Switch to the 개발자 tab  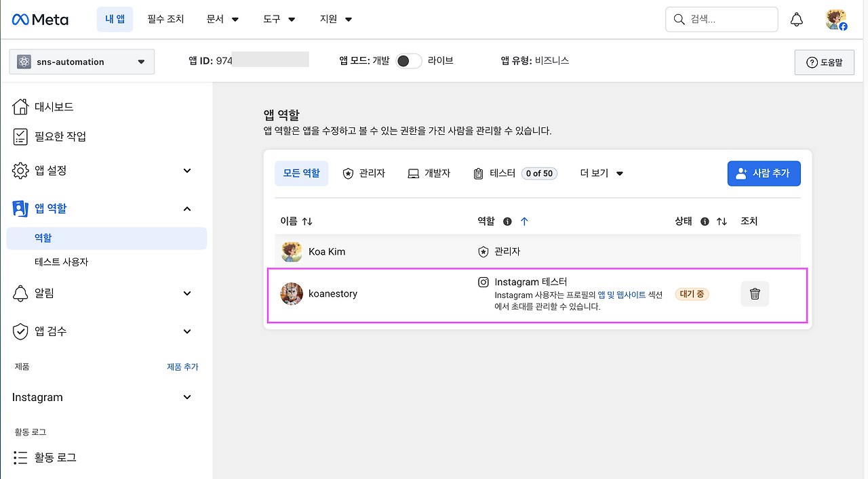[x=429, y=173]
